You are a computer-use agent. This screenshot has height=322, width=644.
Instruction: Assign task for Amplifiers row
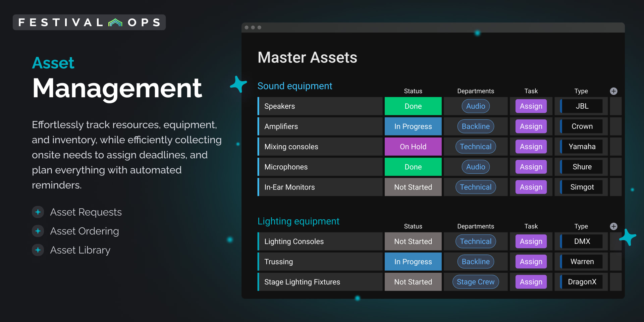tap(531, 126)
